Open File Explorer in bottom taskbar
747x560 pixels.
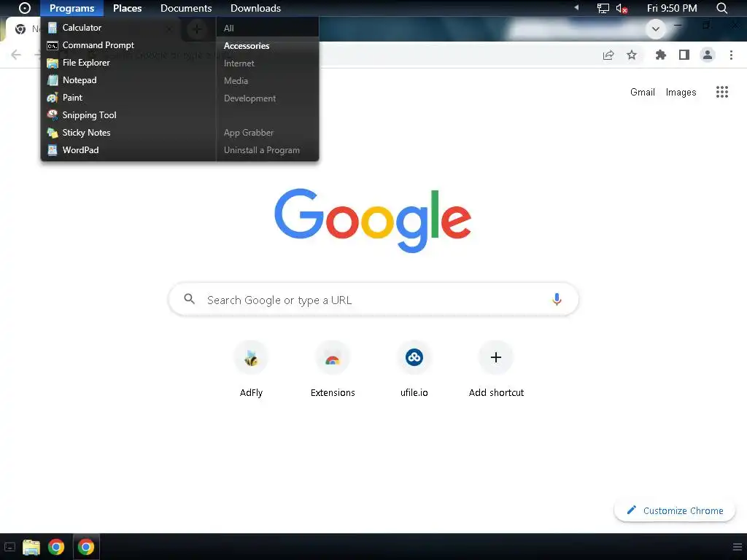31,547
